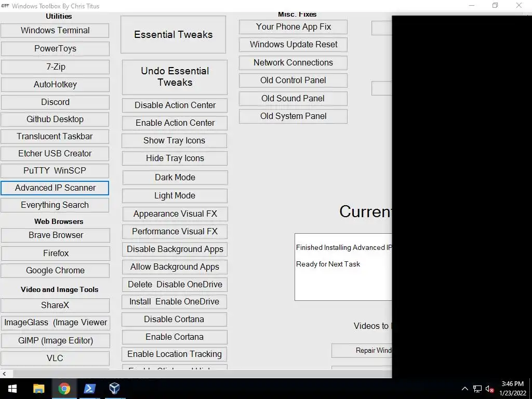532x399 pixels.
Task: Open Old Sound Panel
Action: [x=293, y=99]
